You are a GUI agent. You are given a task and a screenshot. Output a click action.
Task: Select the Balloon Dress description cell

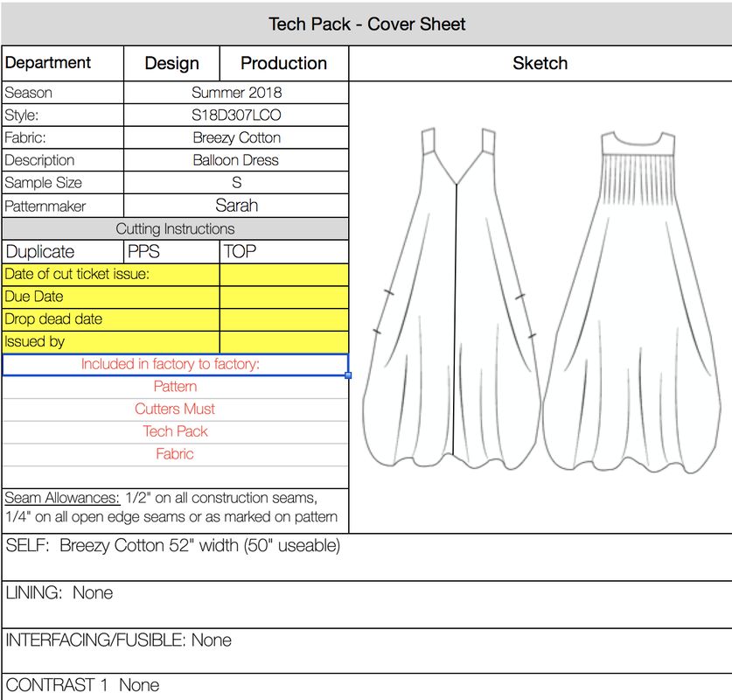236,161
